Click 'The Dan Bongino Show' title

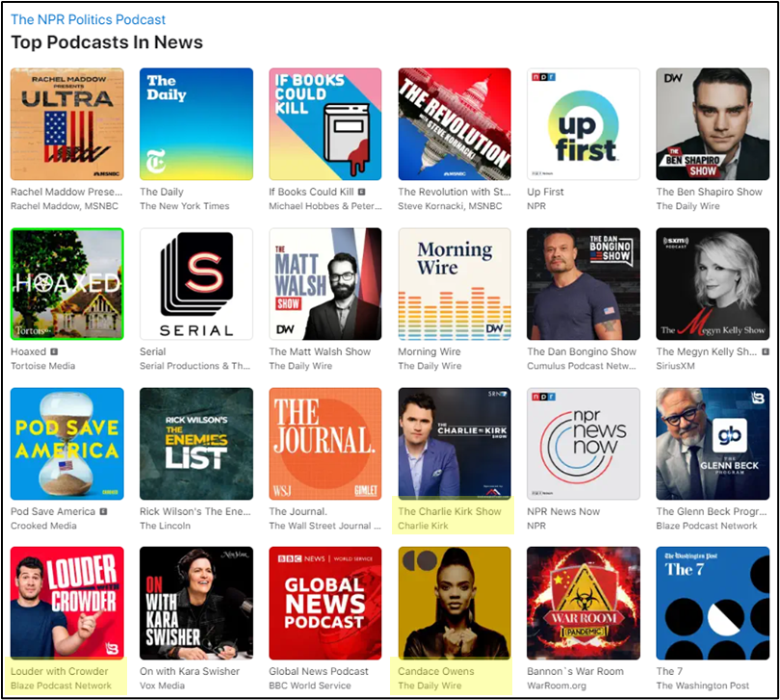pyautogui.click(x=582, y=351)
